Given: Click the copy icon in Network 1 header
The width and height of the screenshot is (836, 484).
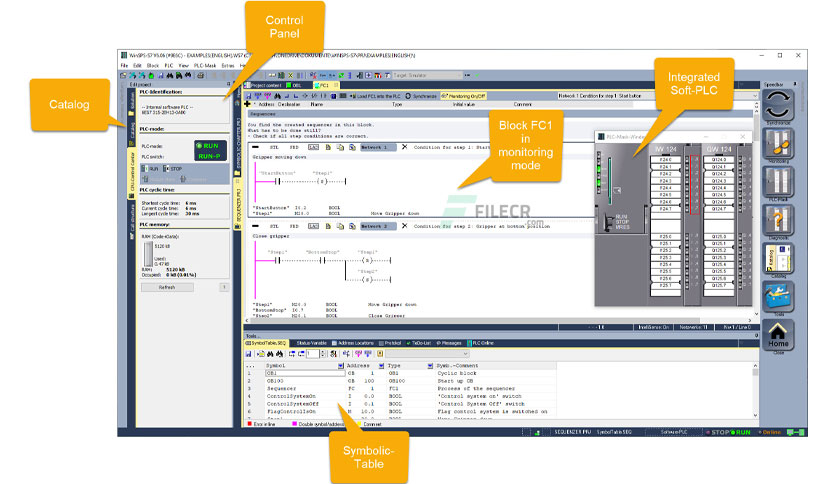Looking at the screenshot, I should point(340,147).
